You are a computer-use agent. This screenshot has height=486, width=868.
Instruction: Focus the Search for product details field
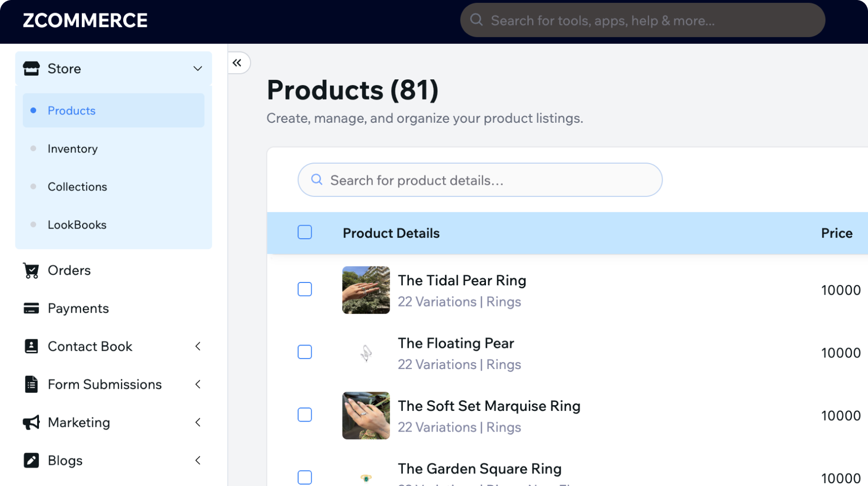coord(480,179)
